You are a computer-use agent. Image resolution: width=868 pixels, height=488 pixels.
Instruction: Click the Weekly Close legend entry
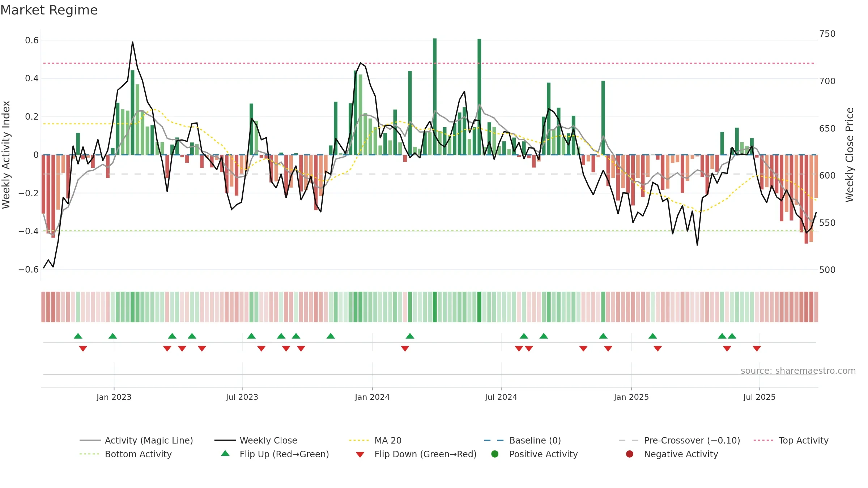pyautogui.click(x=256, y=440)
